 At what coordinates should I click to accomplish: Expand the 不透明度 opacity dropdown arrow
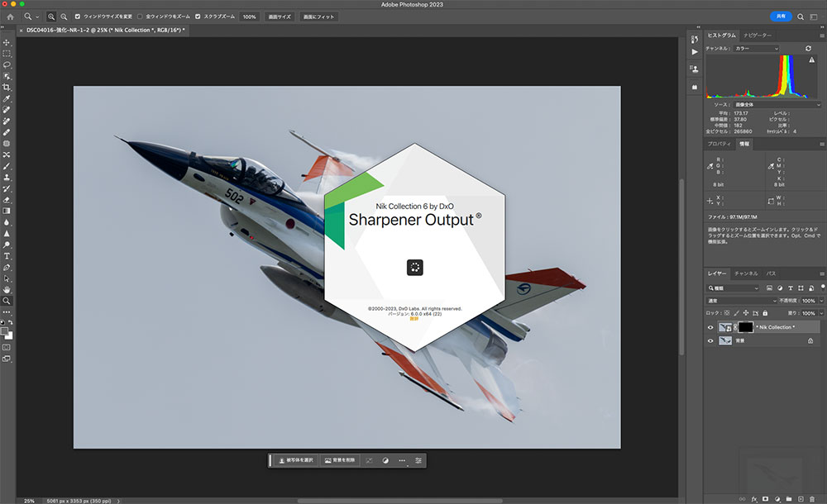[821, 301]
